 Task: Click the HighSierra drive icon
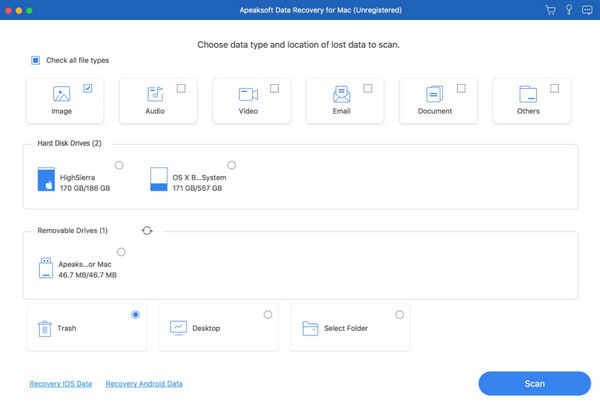click(46, 179)
